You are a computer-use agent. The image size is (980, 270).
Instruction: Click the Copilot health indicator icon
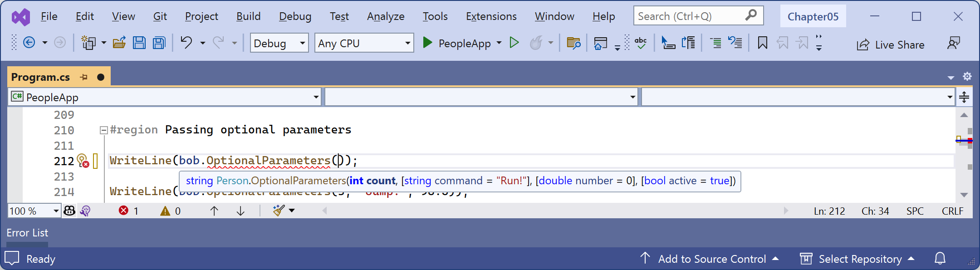pos(69,211)
